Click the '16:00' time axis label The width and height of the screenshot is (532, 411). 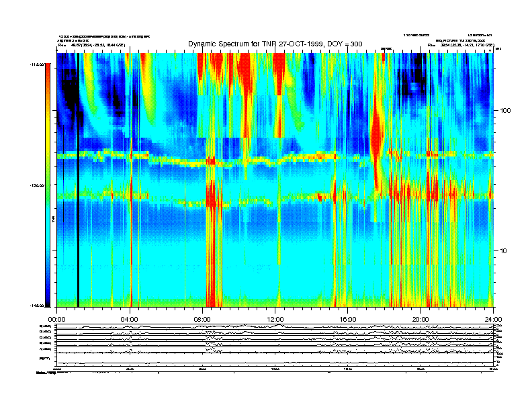[x=348, y=319]
